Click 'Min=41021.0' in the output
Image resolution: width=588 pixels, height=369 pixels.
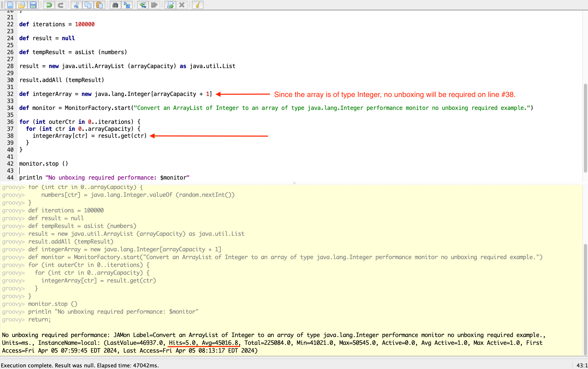point(315,343)
